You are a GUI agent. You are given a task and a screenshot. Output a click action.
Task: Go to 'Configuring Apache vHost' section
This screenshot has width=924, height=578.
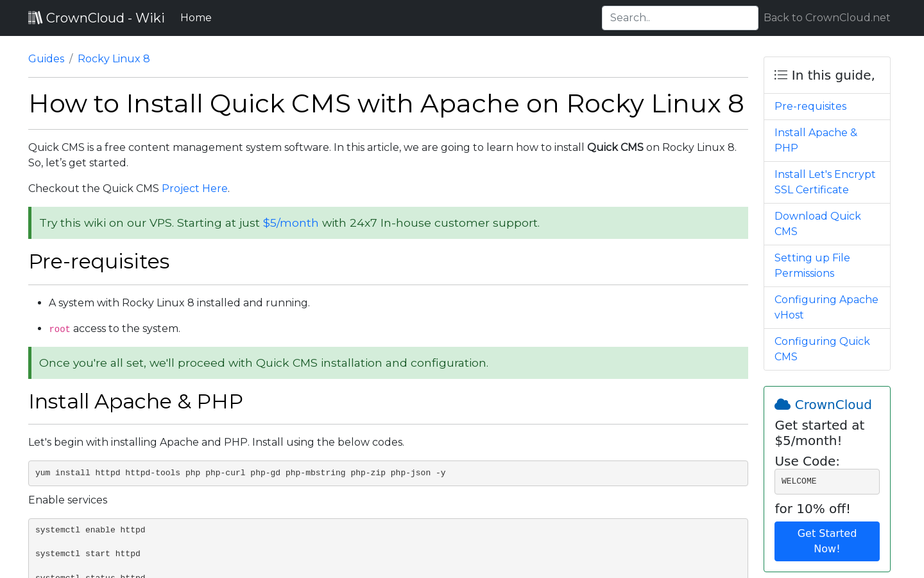(x=826, y=307)
